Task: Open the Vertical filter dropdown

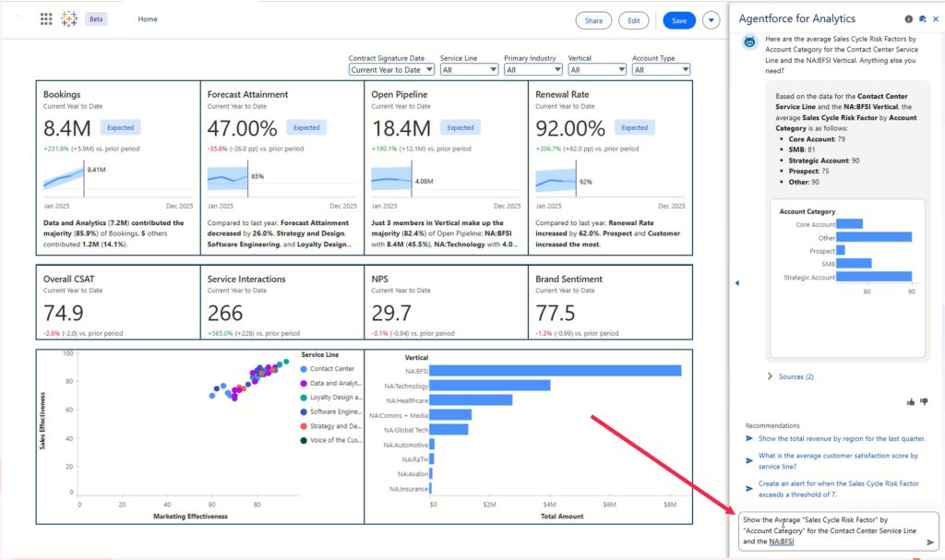Action: tap(597, 70)
